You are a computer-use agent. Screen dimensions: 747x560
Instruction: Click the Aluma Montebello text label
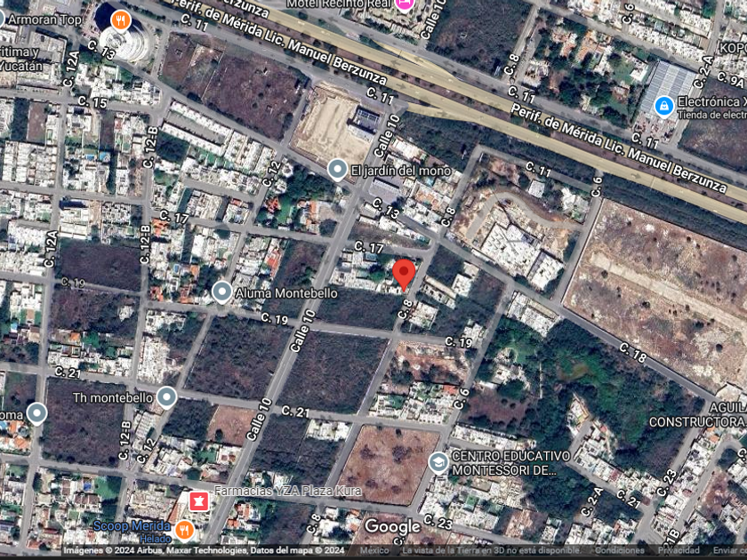pos(286,292)
